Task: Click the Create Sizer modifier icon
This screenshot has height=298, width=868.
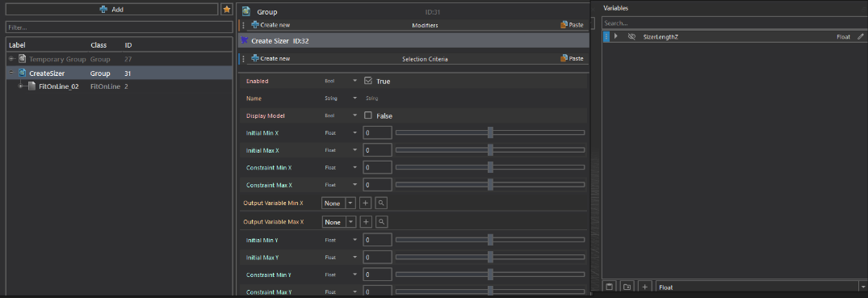Action: point(245,40)
